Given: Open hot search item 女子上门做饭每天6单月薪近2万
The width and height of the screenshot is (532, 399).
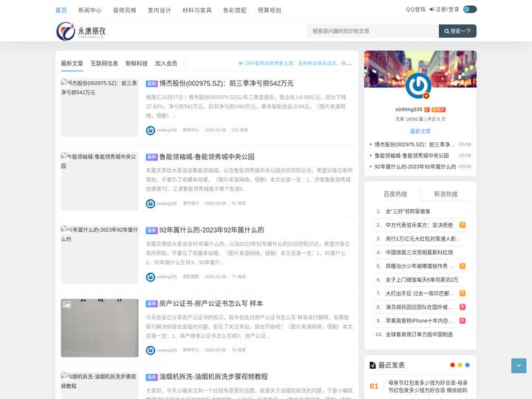Looking at the screenshot, I should (422, 279).
